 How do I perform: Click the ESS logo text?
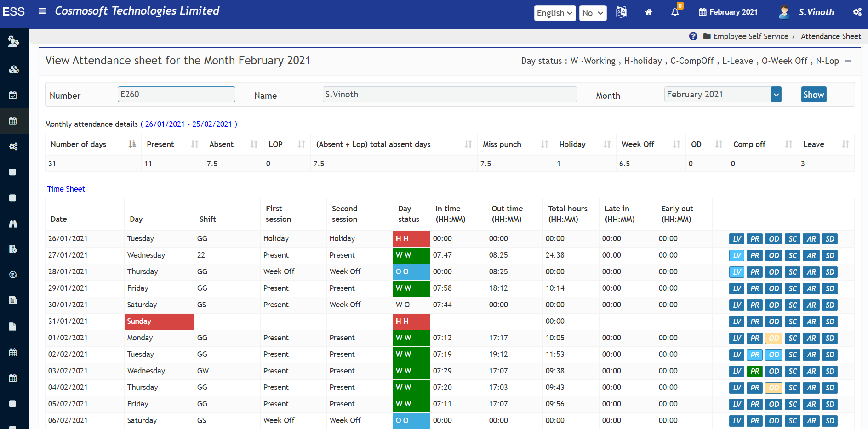point(13,11)
